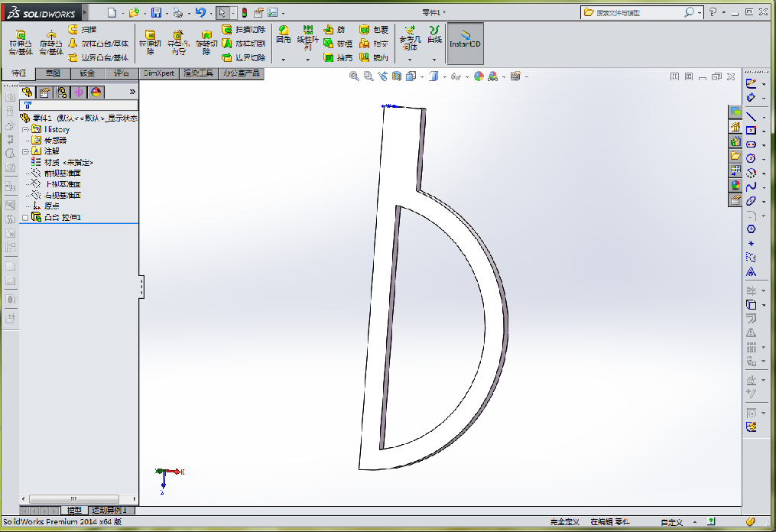The width and height of the screenshot is (776, 532).
Task: Click the Edit Appearance color ball icon
Action: pos(479,76)
